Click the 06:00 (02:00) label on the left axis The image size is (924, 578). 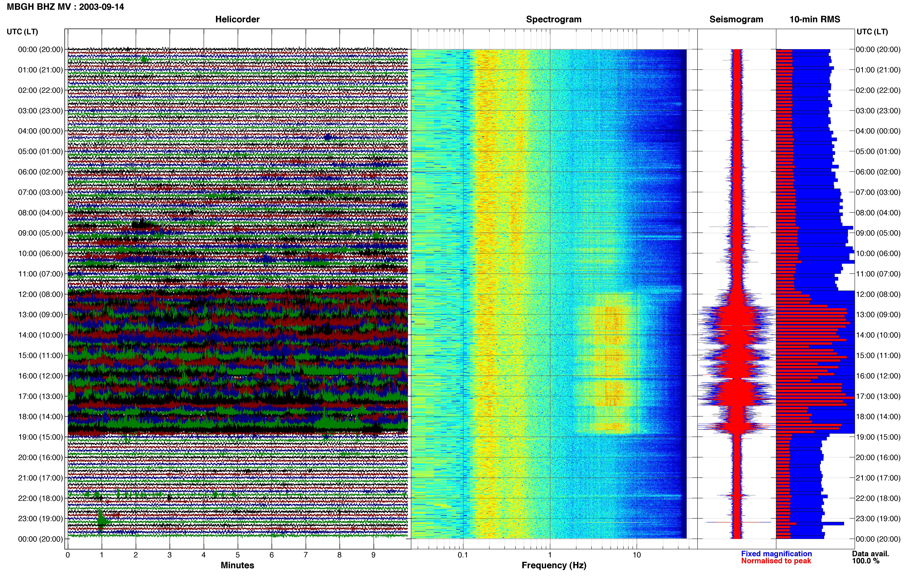coord(41,172)
